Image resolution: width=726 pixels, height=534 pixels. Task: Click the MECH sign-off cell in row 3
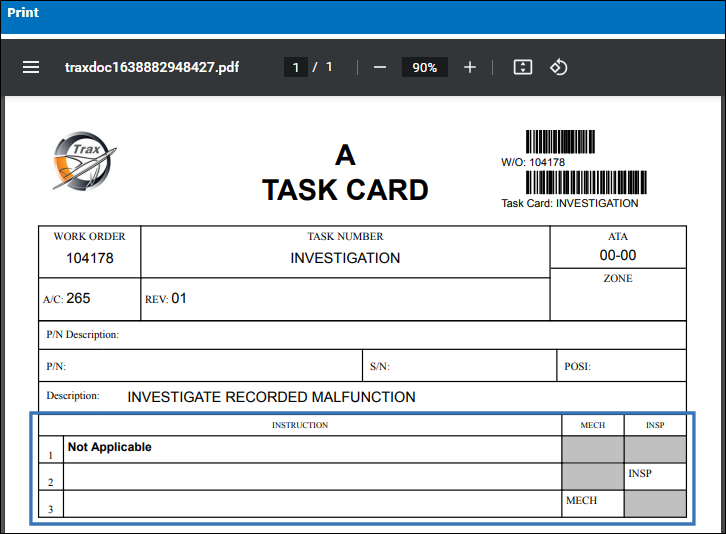(593, 504)
